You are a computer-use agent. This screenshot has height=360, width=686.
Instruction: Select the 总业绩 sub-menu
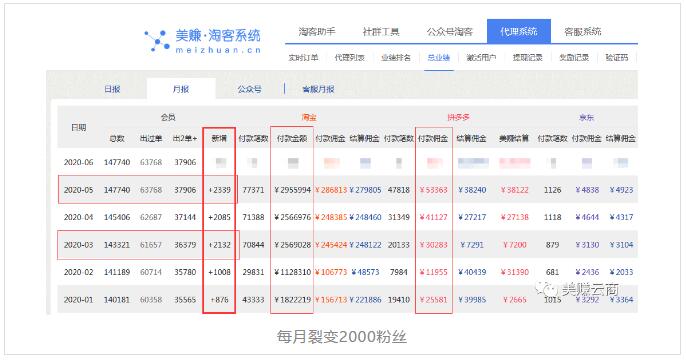coord(439,58)
